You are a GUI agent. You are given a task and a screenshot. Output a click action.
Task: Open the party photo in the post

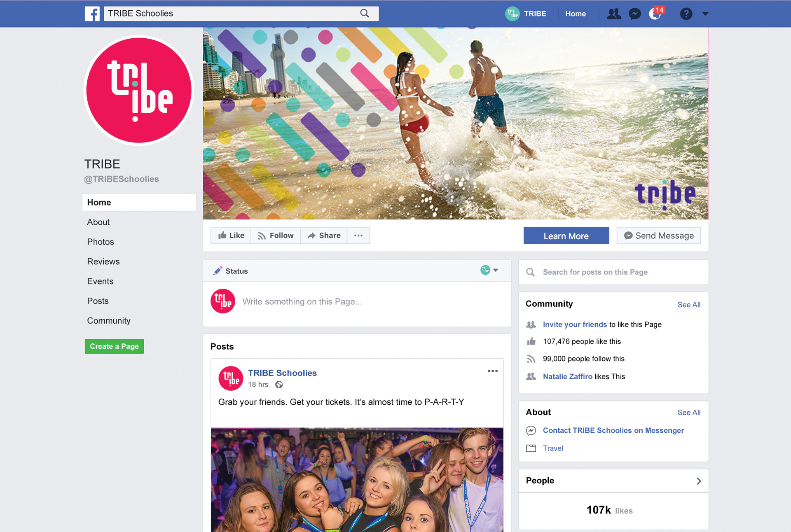357,480
